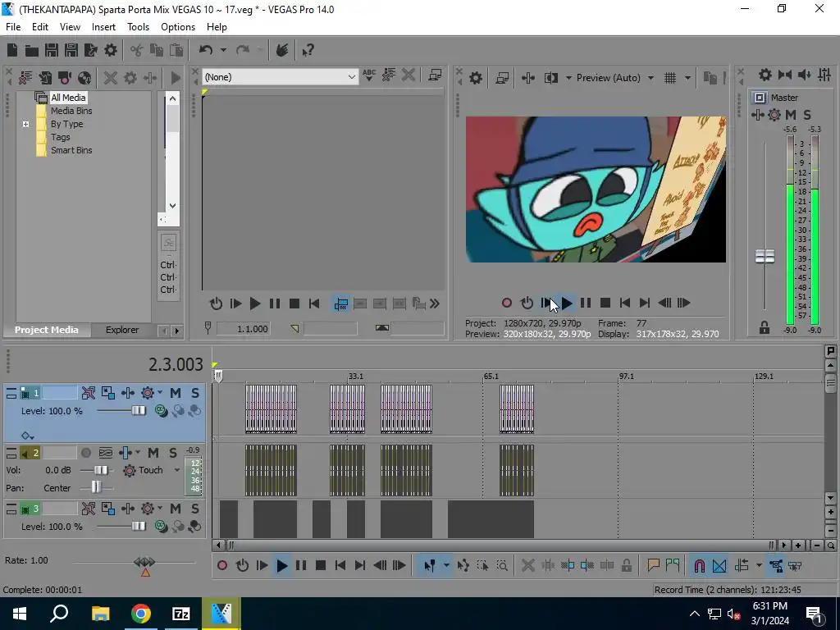The height and width of the screenshot is (630, 840).
Task: Open the Edit menu
Action: 39,27
